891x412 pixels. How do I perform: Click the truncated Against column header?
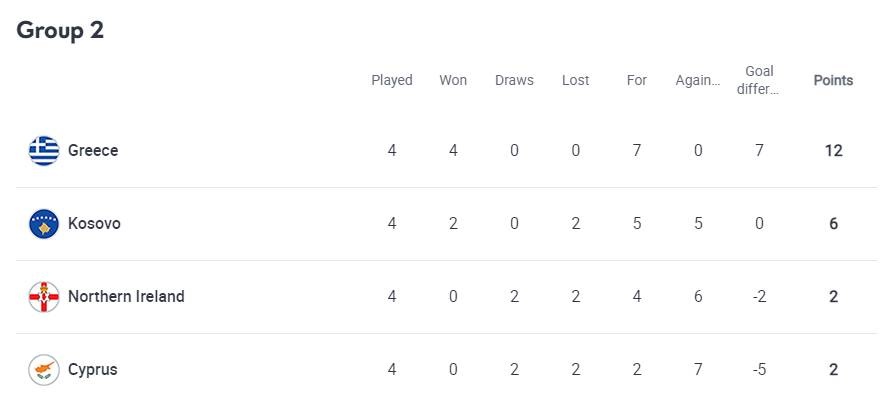698,81
